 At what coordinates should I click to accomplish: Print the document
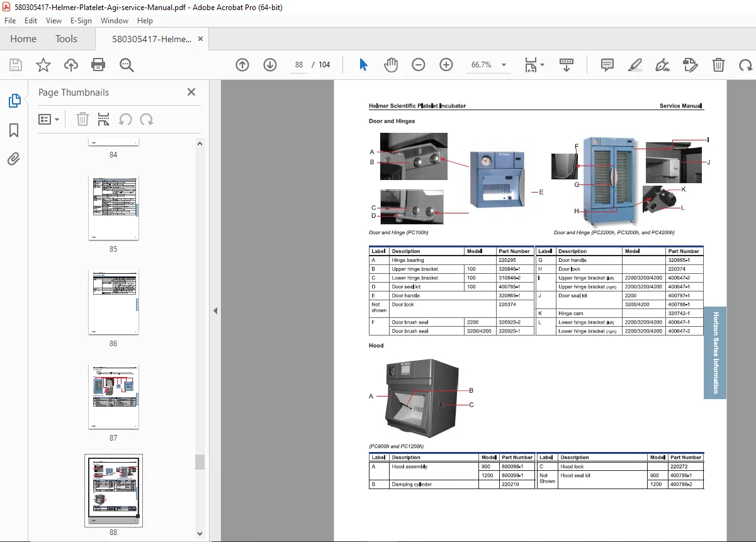click(98, 65)
